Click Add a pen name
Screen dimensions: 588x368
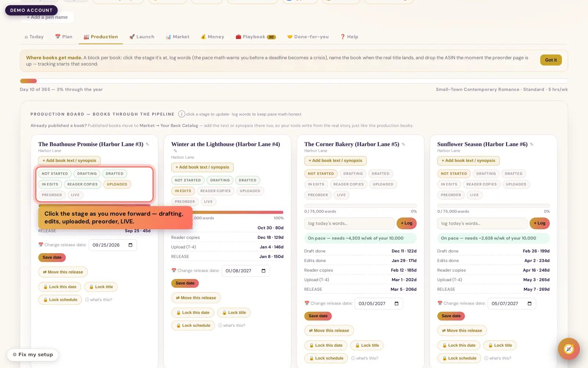[47, 17]
